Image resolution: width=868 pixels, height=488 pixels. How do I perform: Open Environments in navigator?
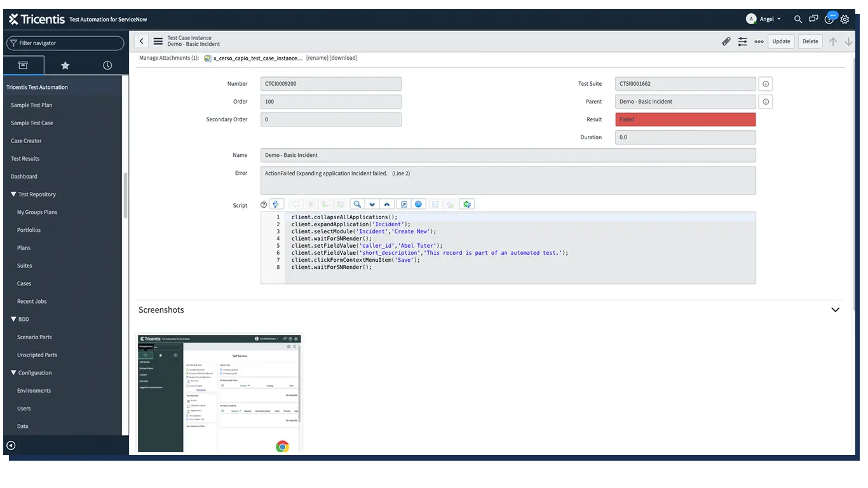point(34,391)
